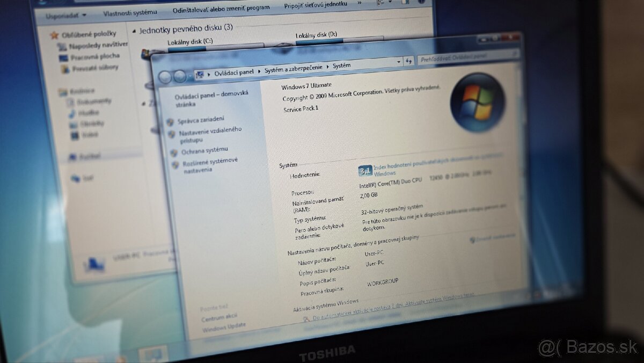Click the shield icon beside Správca zariadení
The width and height of the screenshot is (644, 363).
click(171, 122)
